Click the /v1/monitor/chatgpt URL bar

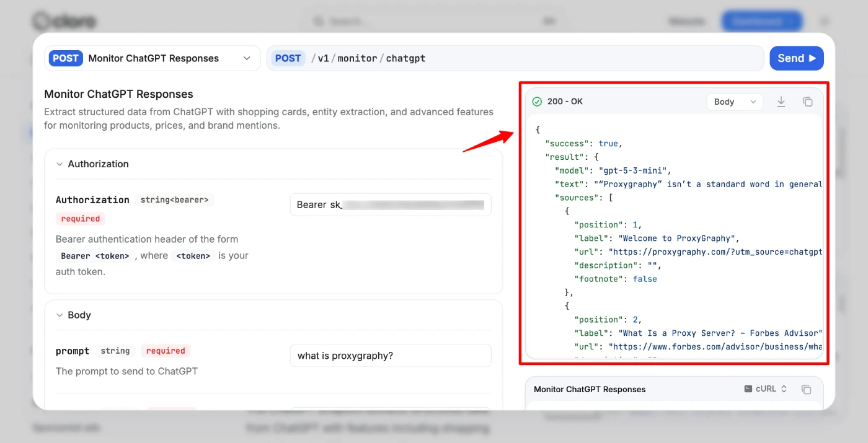click(x=515, y=58)
